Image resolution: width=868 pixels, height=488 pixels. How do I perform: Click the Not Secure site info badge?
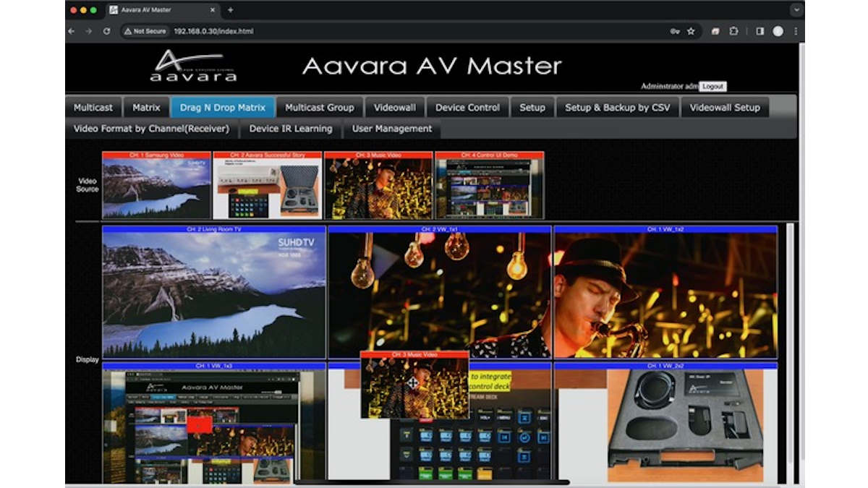(x=145, y=31)
